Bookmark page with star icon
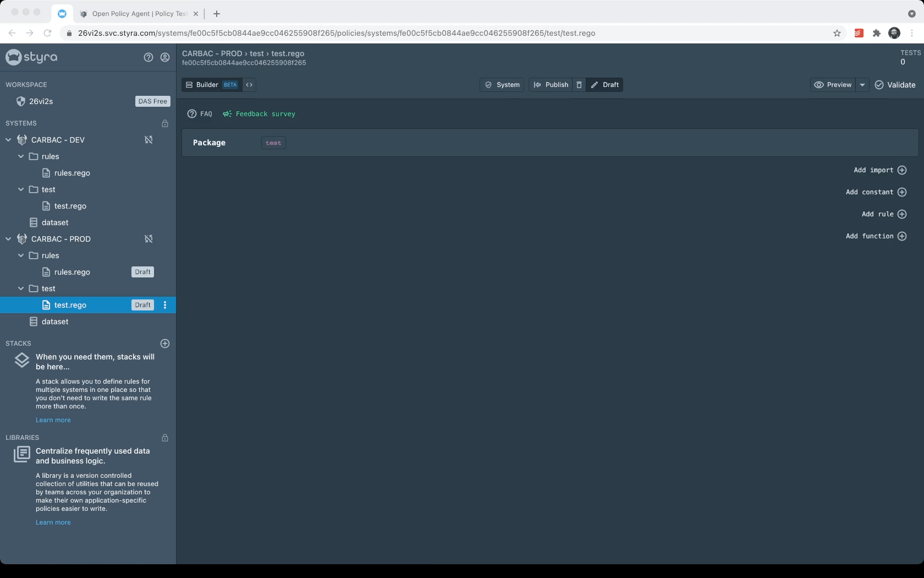Screen dimensions: 924x578 [x=837, y=33]
